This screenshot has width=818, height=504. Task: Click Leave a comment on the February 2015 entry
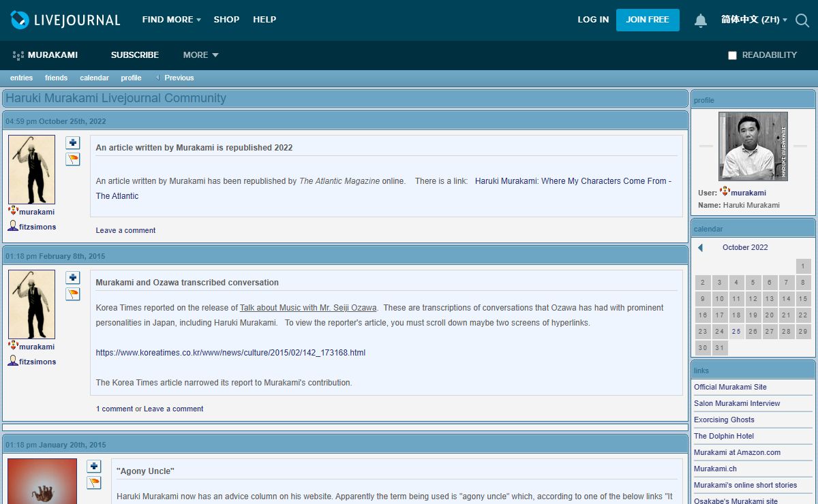tap(173, 409)
